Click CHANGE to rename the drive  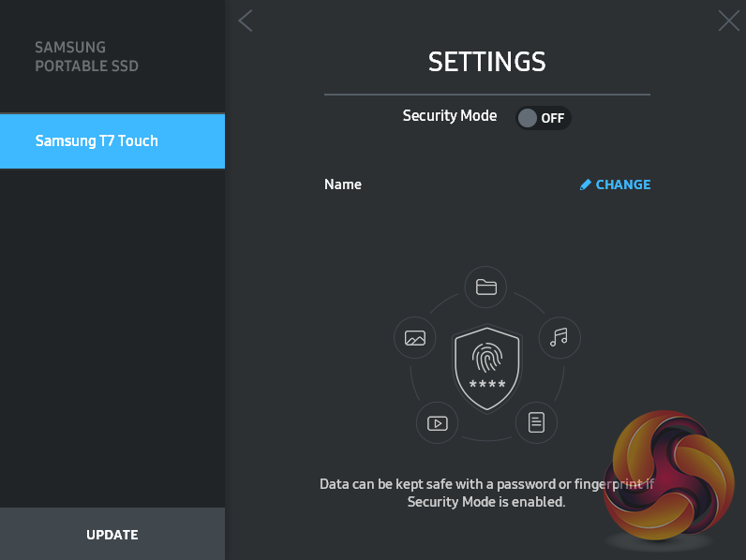622,184
